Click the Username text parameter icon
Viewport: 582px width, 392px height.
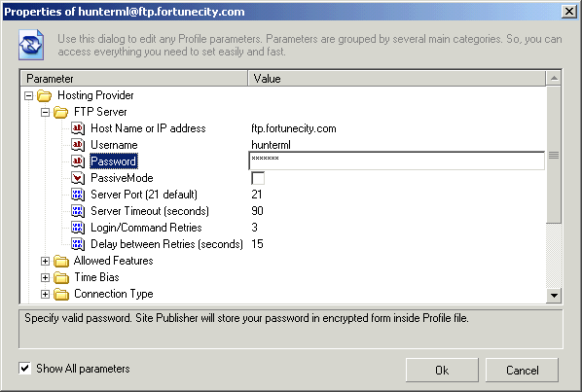click(x=78, y=145)
